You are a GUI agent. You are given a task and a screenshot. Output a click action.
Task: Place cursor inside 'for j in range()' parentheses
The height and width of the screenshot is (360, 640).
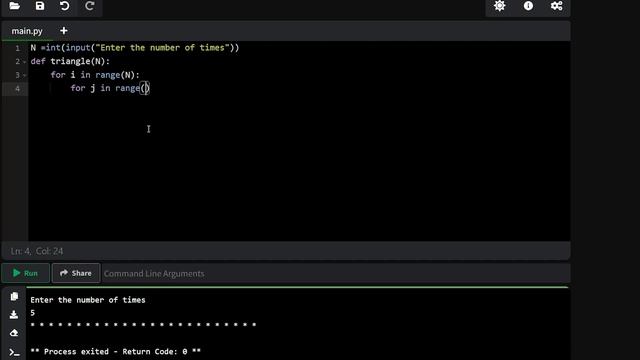[x=145, y=88]
